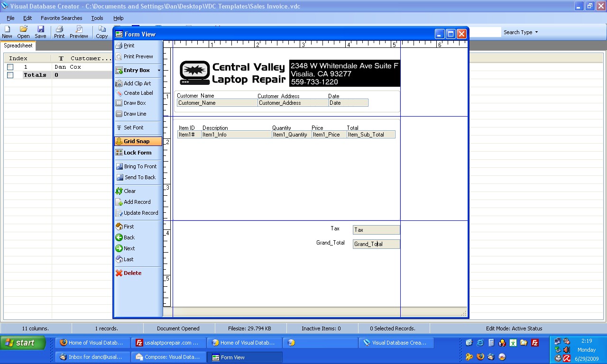Go to the First record

125,227
